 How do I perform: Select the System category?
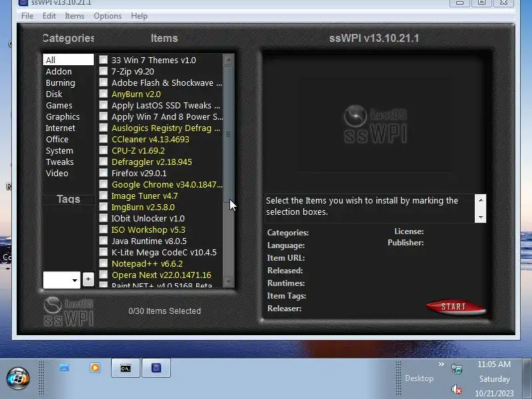pos(68,150)
